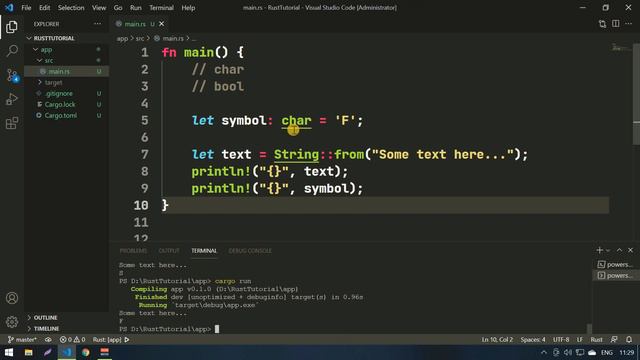Open the Edit menu

click(x=44, y=8)
